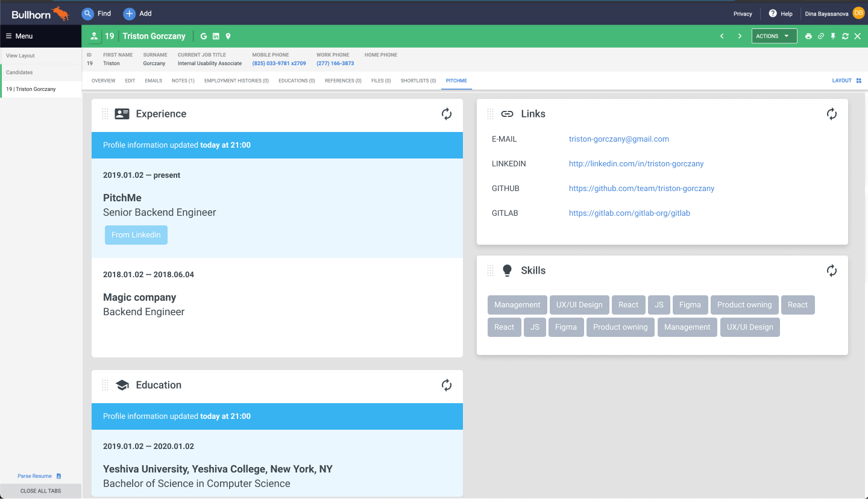Viewport: 868px width, 499px height.
Task: Grab the Skills card drag handle
Action: pyautogui.click(x=490, y=271)
